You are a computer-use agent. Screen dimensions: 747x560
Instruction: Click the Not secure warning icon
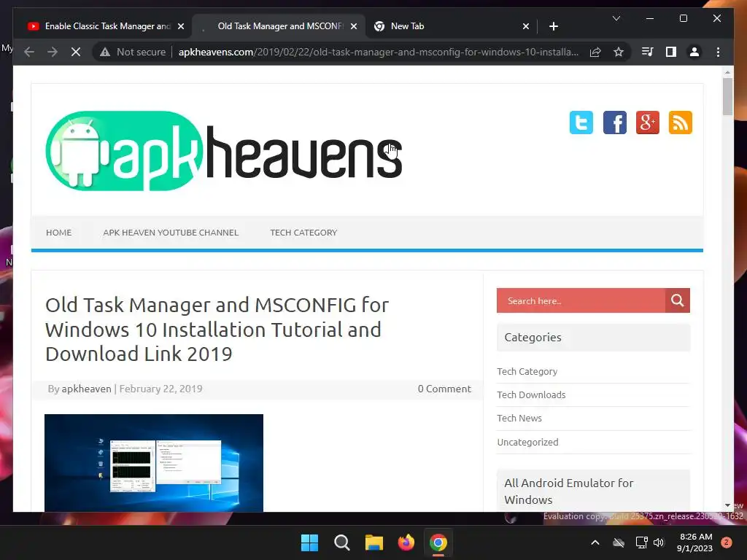105,52
